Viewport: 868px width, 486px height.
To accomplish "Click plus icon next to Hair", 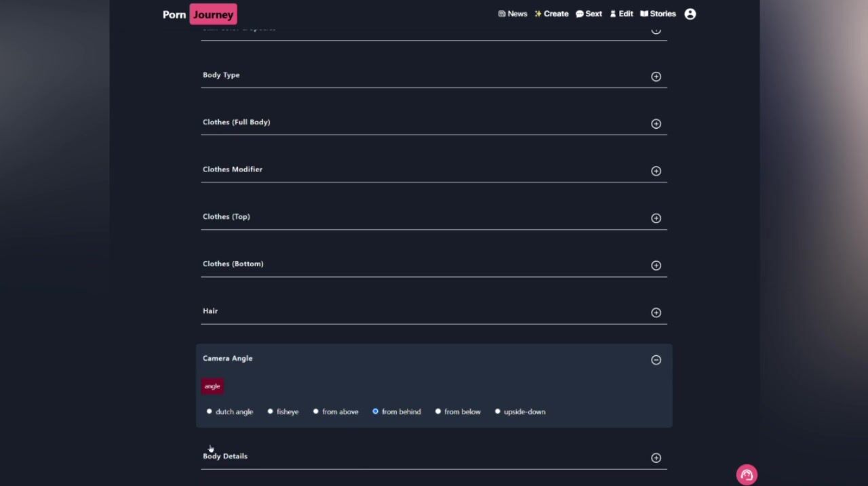I will [x=656, y=312].
